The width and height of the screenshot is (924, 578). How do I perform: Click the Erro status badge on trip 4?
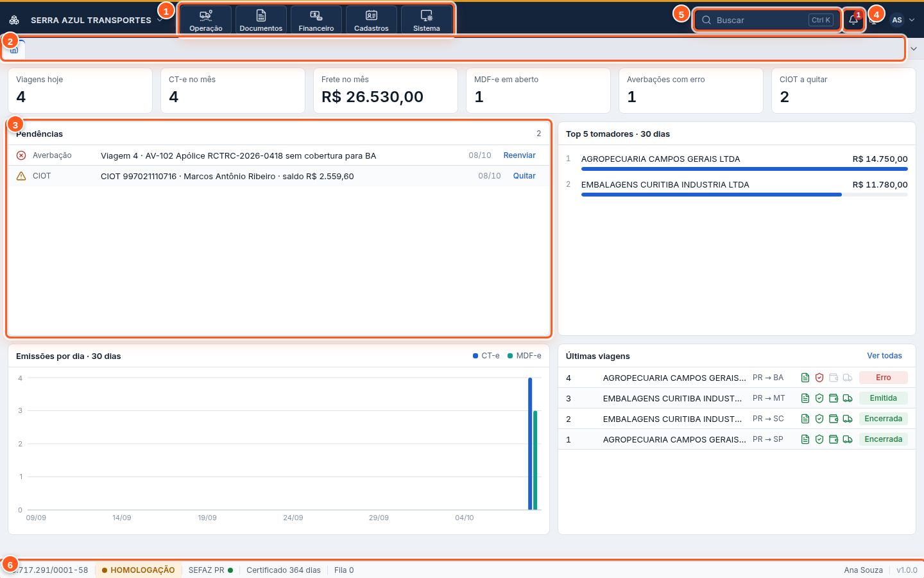click(x=884, y=378)
